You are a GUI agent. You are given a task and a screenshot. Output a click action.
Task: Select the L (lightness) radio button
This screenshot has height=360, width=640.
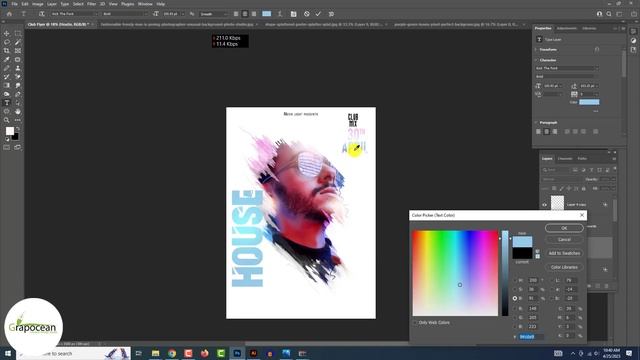551,280
